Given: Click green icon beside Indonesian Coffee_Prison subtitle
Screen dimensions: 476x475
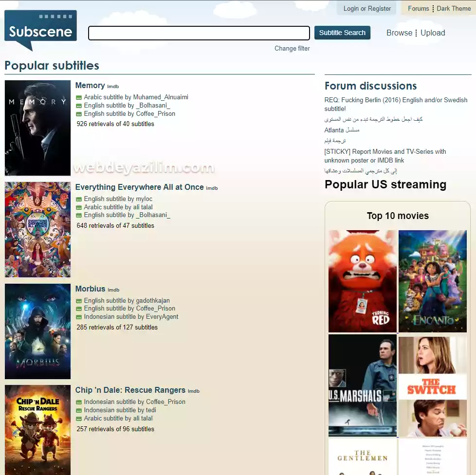Looking at the screenshot, I should coord(79,402).
